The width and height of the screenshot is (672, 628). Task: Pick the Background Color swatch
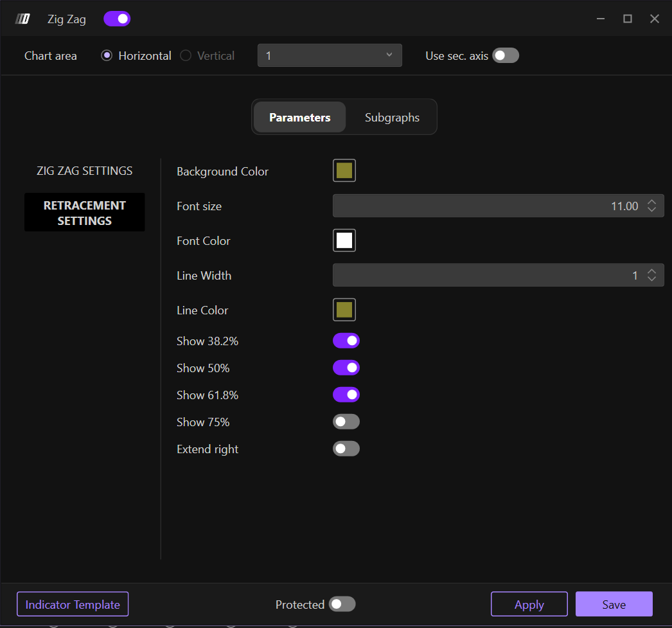[x=344, y=171]
